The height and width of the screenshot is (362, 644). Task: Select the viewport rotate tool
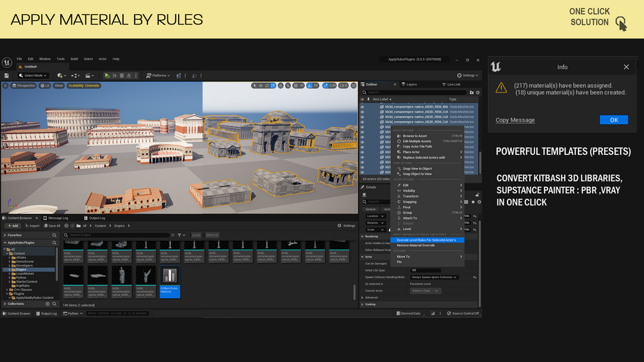267,85
